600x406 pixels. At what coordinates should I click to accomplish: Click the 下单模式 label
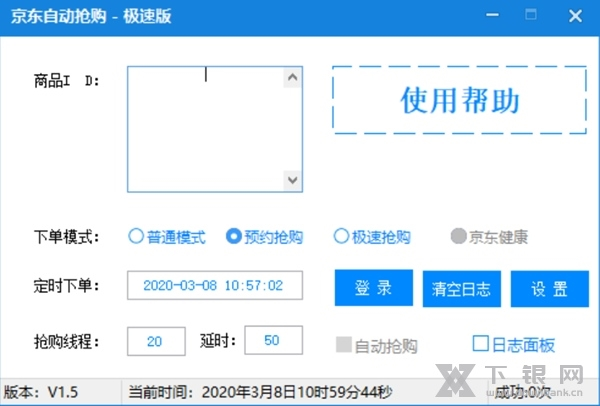tap(67, 237)
